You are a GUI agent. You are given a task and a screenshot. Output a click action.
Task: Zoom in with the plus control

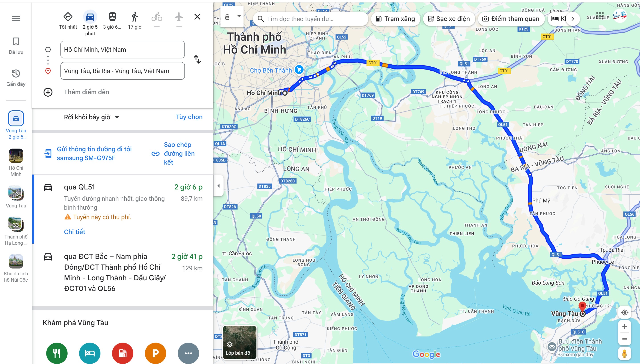tap(624, 326)
